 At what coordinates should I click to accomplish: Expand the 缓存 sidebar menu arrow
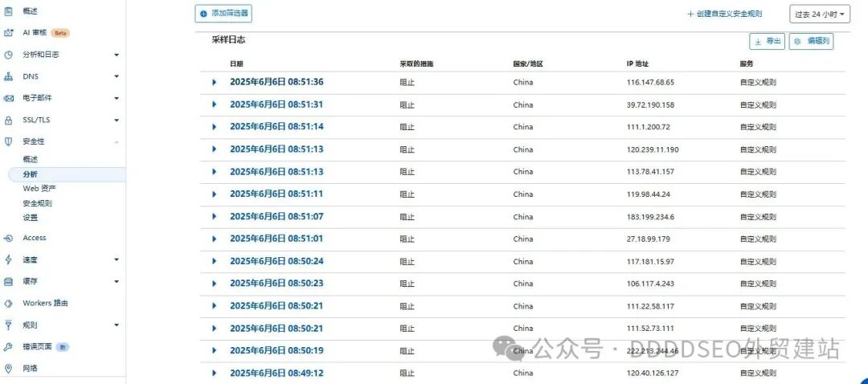pyautogui.click(x=117, y=281)
